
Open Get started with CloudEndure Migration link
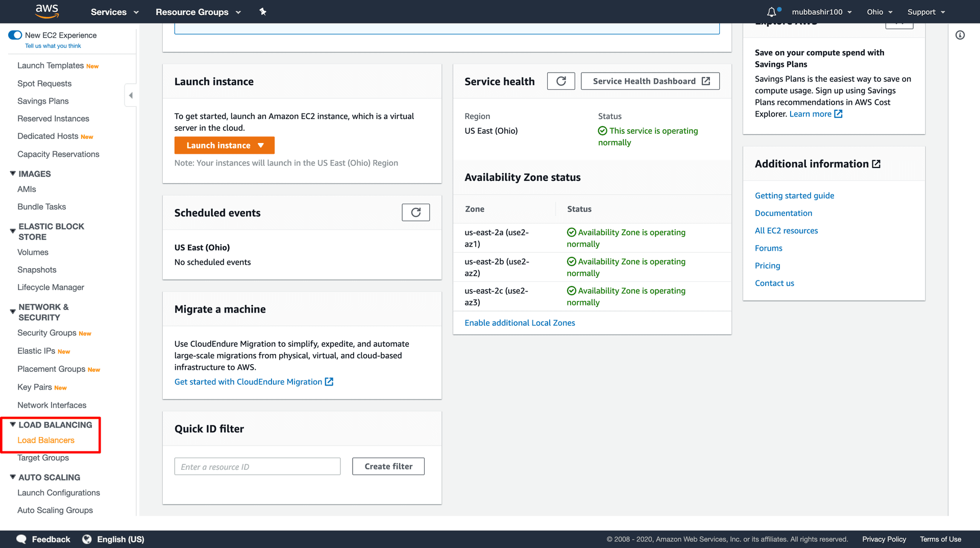[x=248, y=382]
